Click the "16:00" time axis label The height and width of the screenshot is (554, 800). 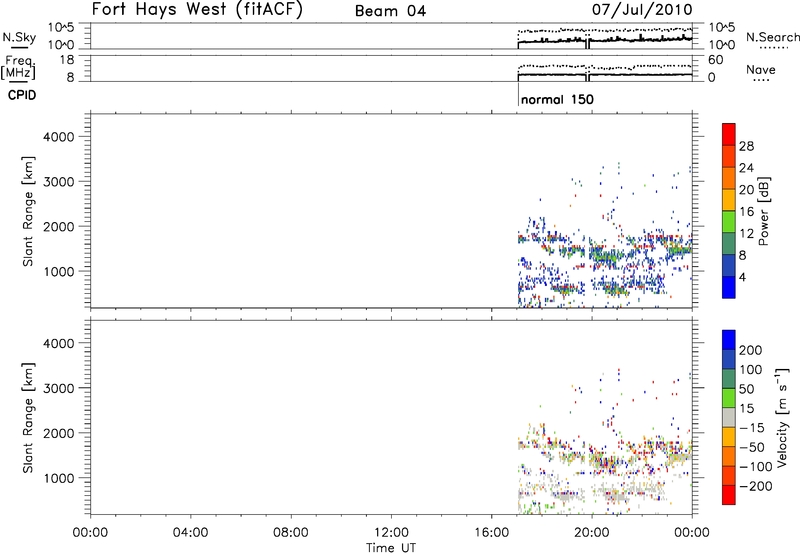tap(491, 533)
